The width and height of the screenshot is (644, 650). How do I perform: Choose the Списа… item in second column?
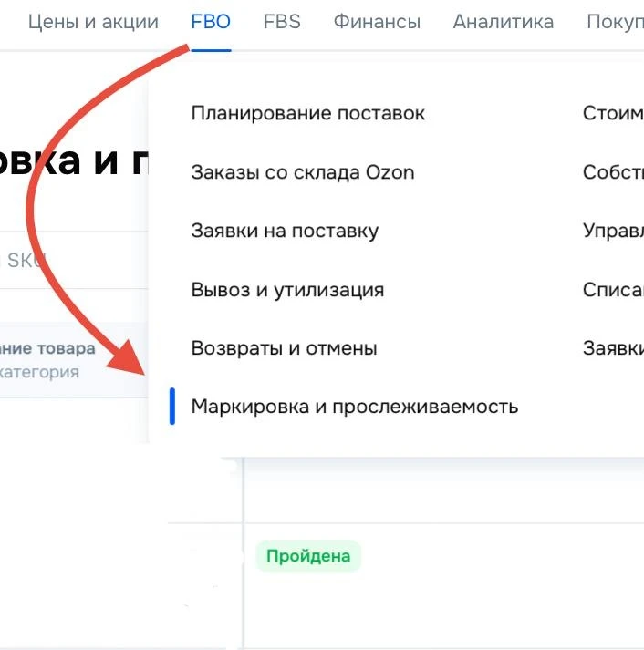tap(613, 289)
